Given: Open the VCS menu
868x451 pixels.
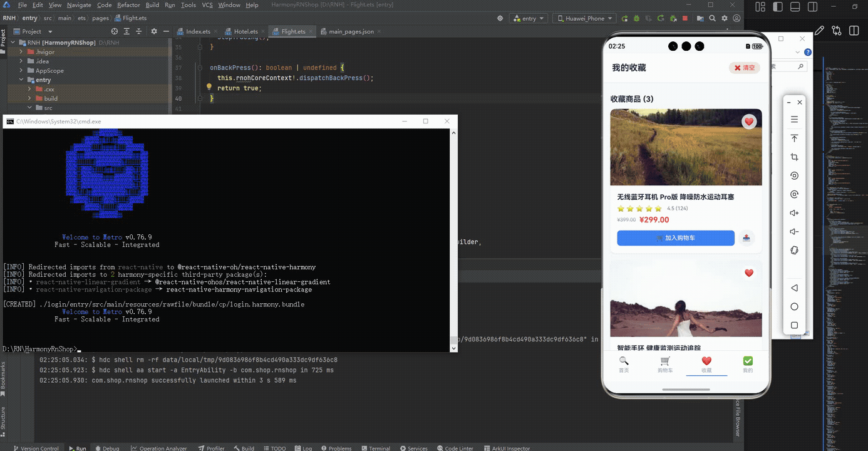Looking at the screenshot, I should (207, 5).
